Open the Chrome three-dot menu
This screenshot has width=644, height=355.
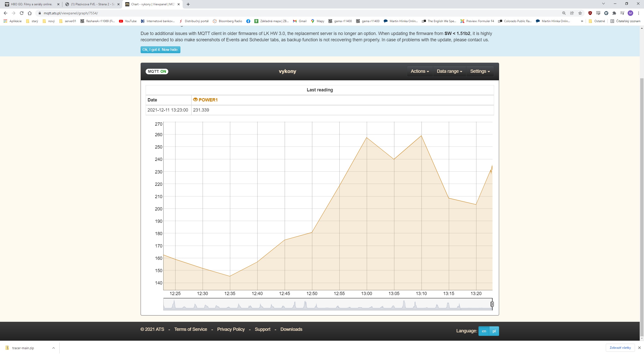[x=638, y=13]
